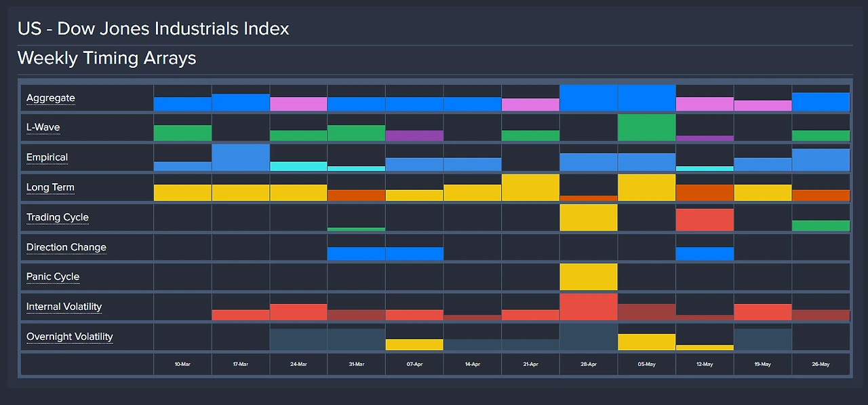
Task: Select the L-Wave purple bar for 07-Apr
Action: pos(414,136)
